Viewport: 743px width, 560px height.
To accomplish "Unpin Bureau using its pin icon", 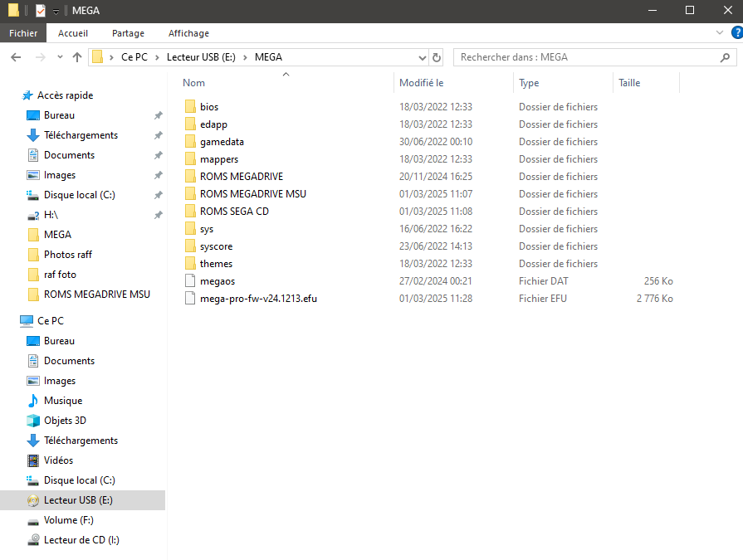I will point(159,115).
